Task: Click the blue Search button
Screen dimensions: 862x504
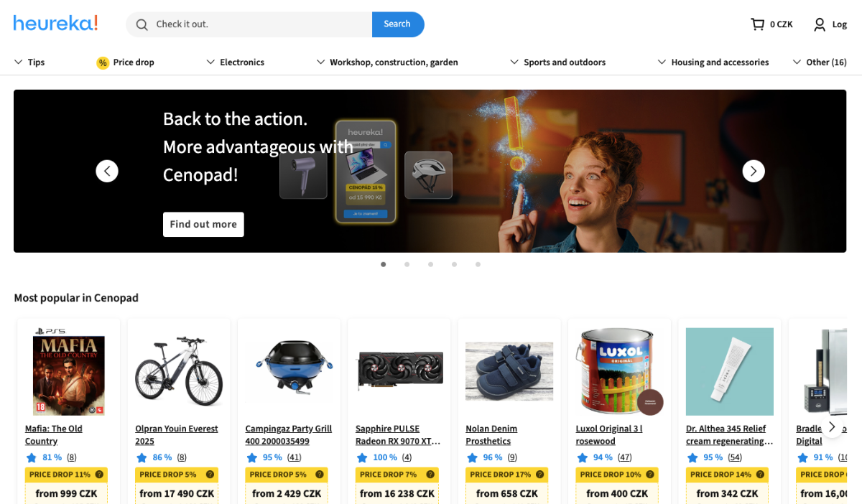Action: (x=398, y=24)
